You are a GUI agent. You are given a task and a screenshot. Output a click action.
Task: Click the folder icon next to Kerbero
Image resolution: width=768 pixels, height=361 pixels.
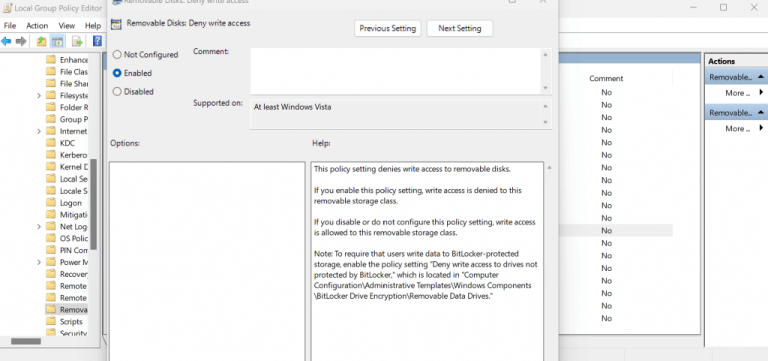(x=50, y=155)
